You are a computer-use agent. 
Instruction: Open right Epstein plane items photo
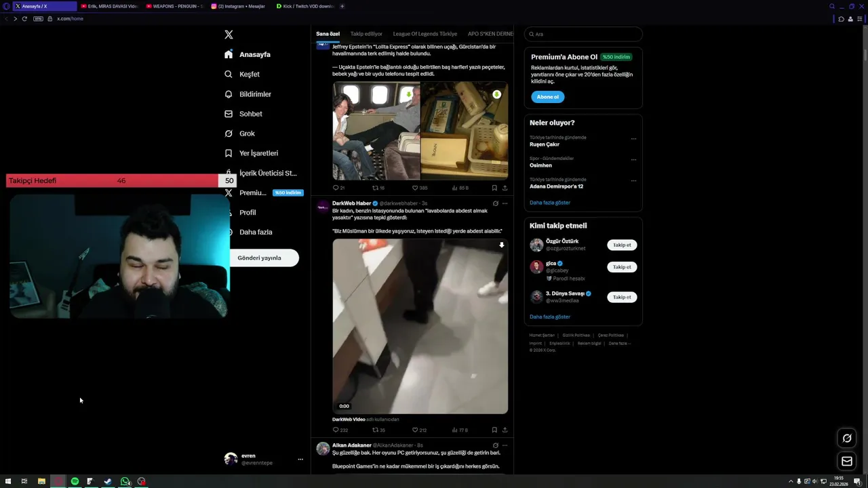[465, 131]
